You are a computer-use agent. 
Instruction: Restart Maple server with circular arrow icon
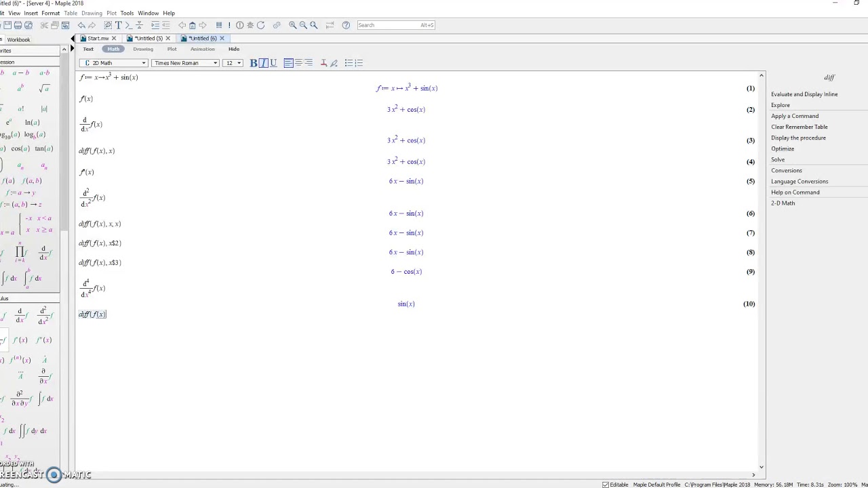(261, 25)
